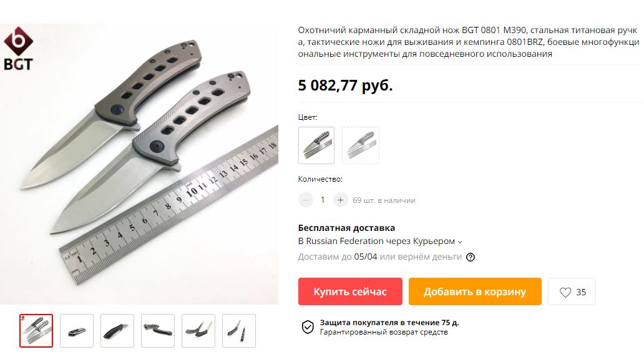644x357 pixels.
Task: Click the Защита покупателя protection text
Action: coord(389,323)
